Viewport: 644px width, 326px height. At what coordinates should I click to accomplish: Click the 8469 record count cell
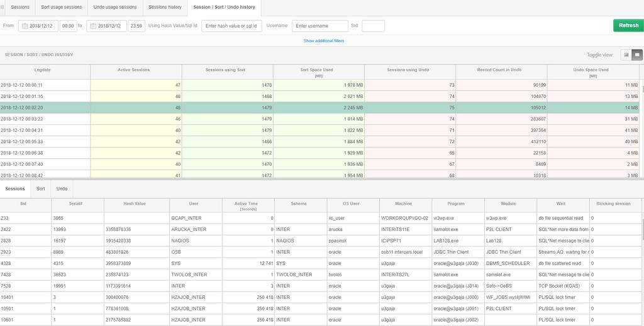[501, 164]
